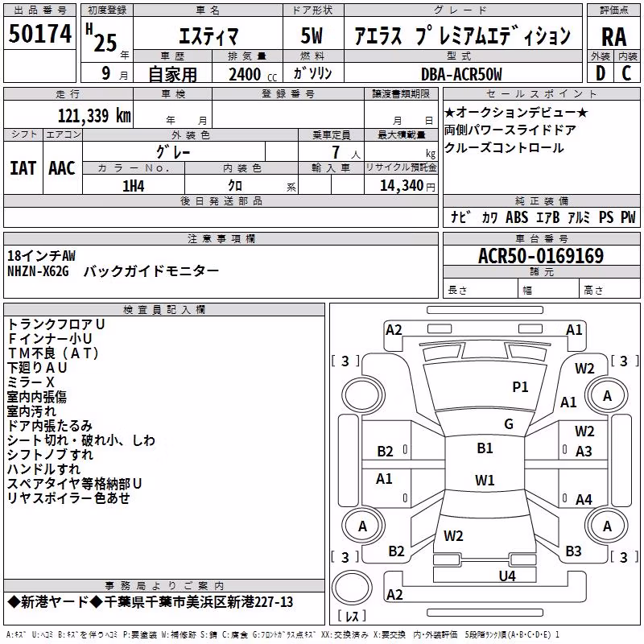Select the exterior color グレー

173,152
